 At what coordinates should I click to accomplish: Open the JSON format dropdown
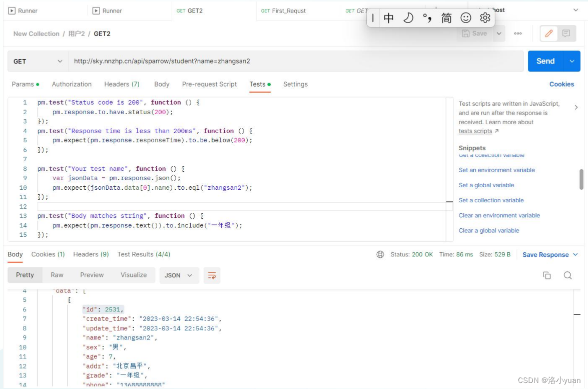tap(179, 275)
